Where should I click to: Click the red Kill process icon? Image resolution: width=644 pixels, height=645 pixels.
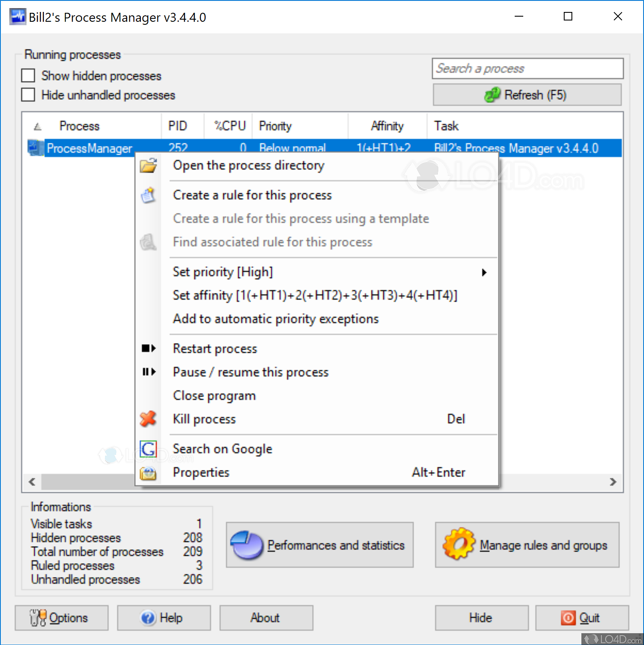pyautogui.click(x=148, y=418)
